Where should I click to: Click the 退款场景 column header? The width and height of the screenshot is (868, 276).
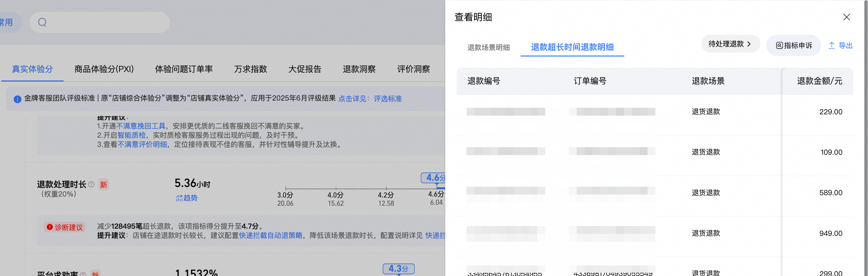pyautogui.click(x=708, y=81)
